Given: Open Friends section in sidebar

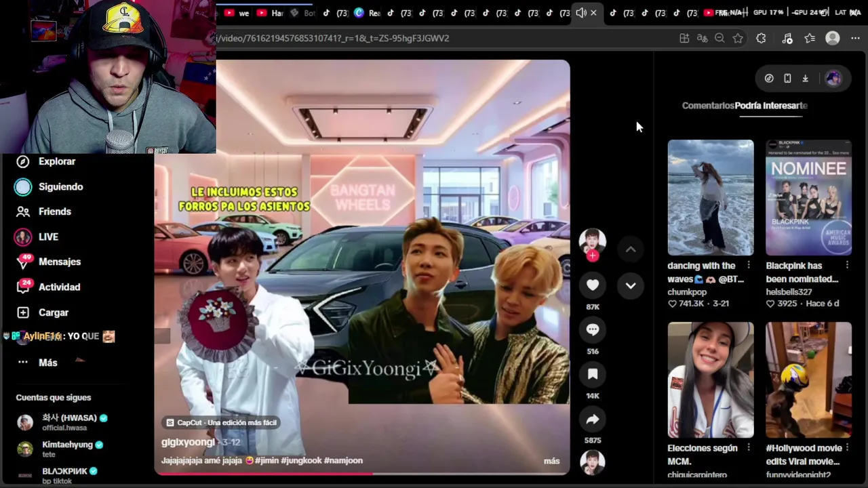Looking at the screenshot, I should point(43,211).
